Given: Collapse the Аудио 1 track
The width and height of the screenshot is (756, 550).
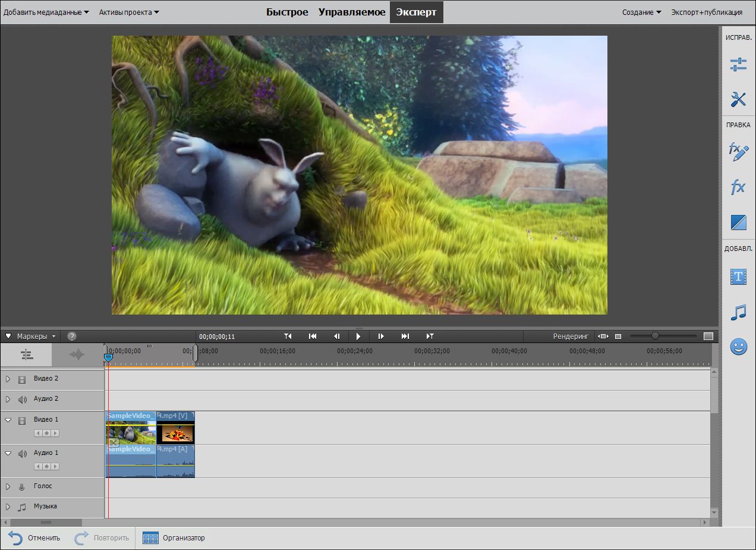Looking at the screenshot, I should (x=8, y=453).
